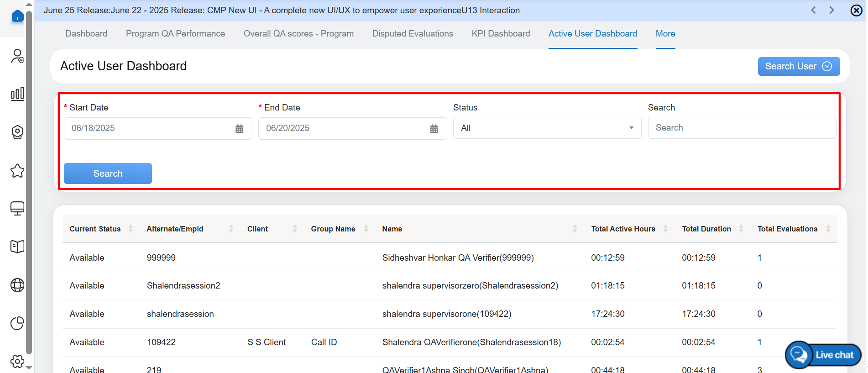Show next release announcement arrow

click(831, 10)
